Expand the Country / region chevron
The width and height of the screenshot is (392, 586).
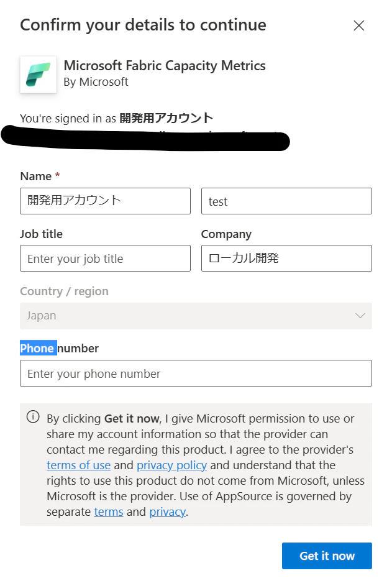coord(360,316)
